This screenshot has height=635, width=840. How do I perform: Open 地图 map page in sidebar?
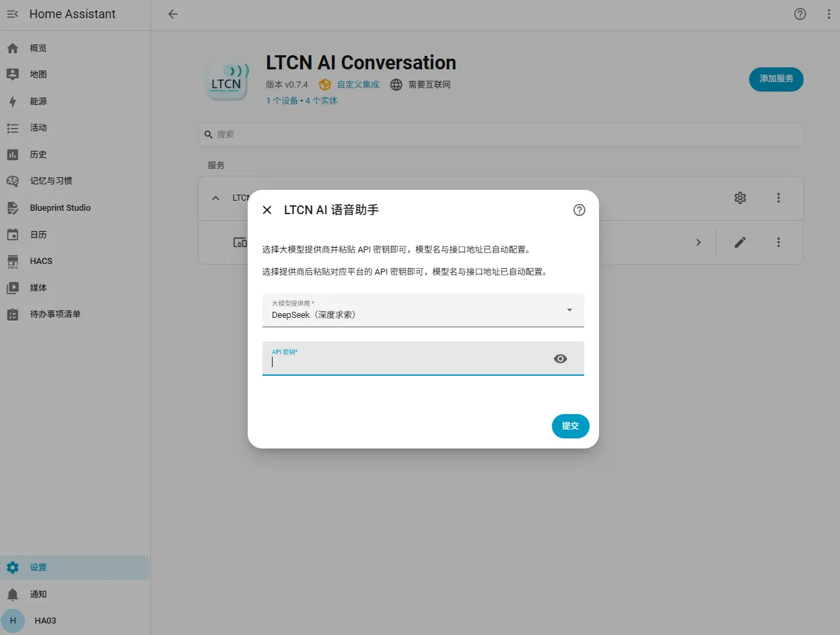(75, 75)
